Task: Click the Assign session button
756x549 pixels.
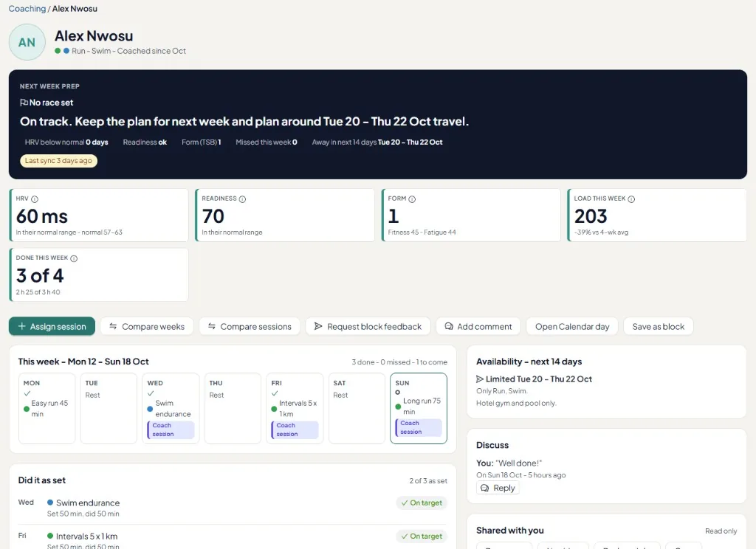Action: click(x=52, y=326)
